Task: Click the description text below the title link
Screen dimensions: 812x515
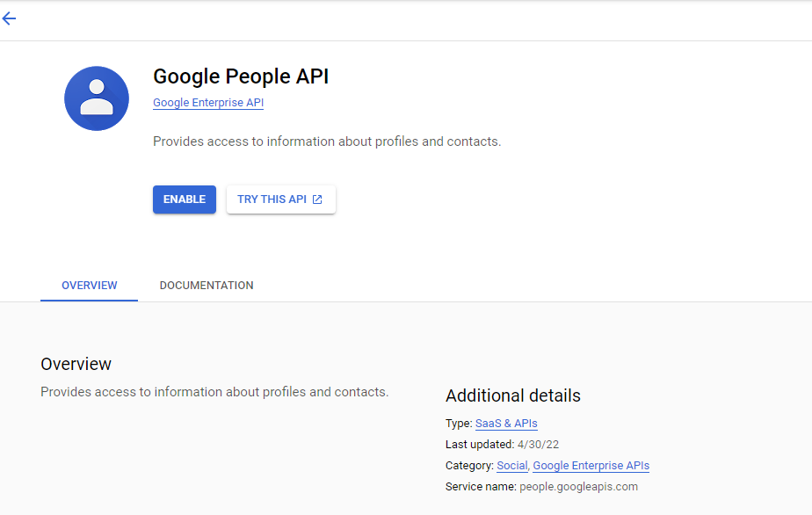Action: (x=327, y=141)
